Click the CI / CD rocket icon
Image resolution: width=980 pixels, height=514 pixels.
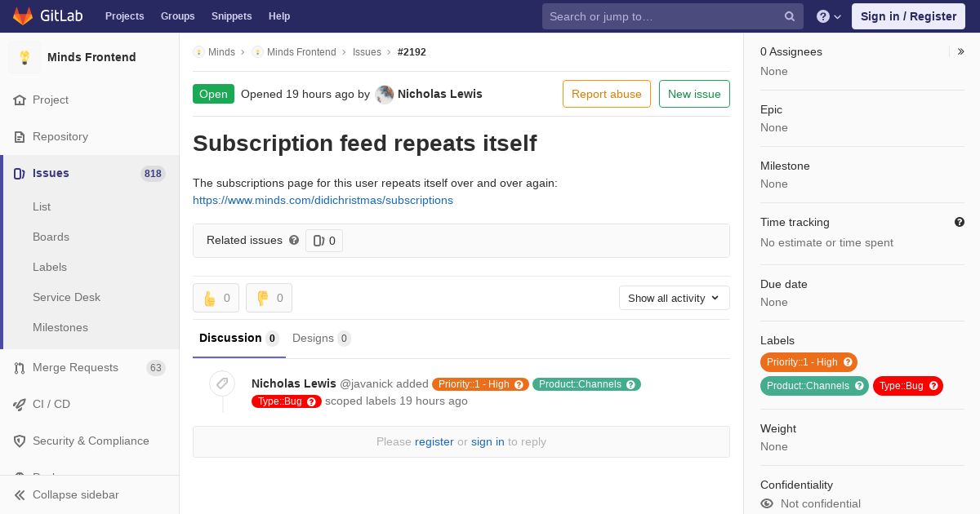pyautogui.click(x=20, y=404)
